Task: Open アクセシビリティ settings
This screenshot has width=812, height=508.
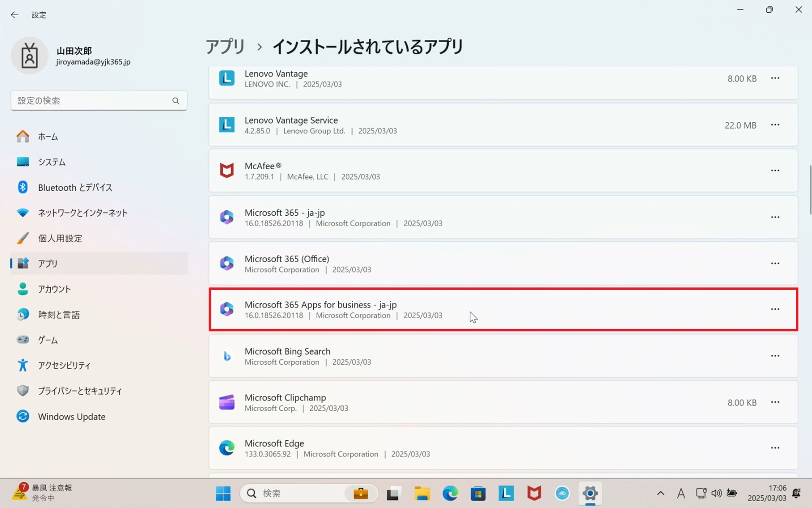Action: point(99,365)
